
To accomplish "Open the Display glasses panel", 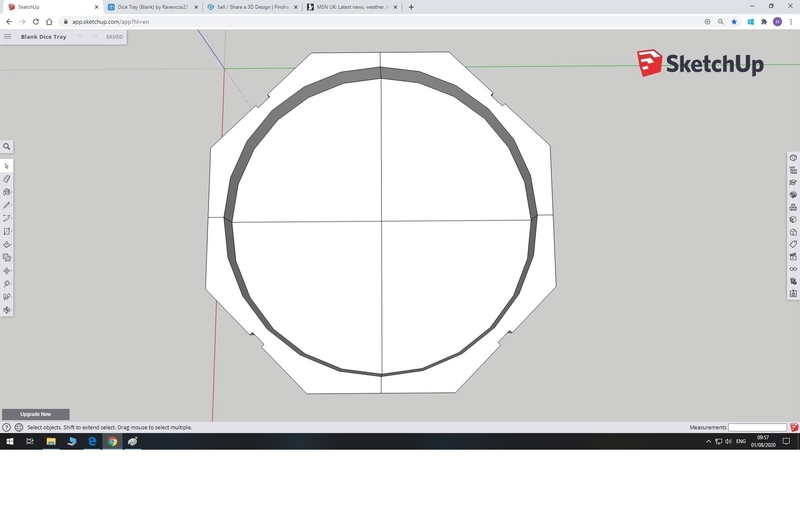I will click(793, 269).
